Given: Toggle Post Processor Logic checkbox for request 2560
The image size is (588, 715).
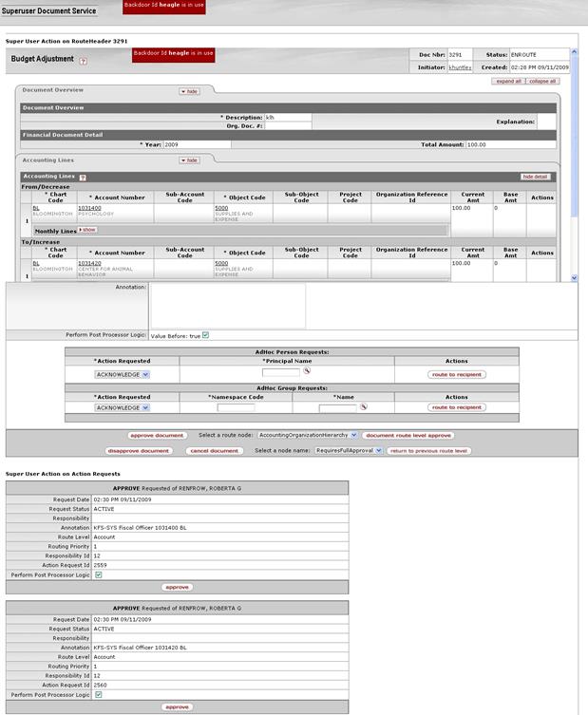Looking at the screenshot, I should tap(99, 694).
